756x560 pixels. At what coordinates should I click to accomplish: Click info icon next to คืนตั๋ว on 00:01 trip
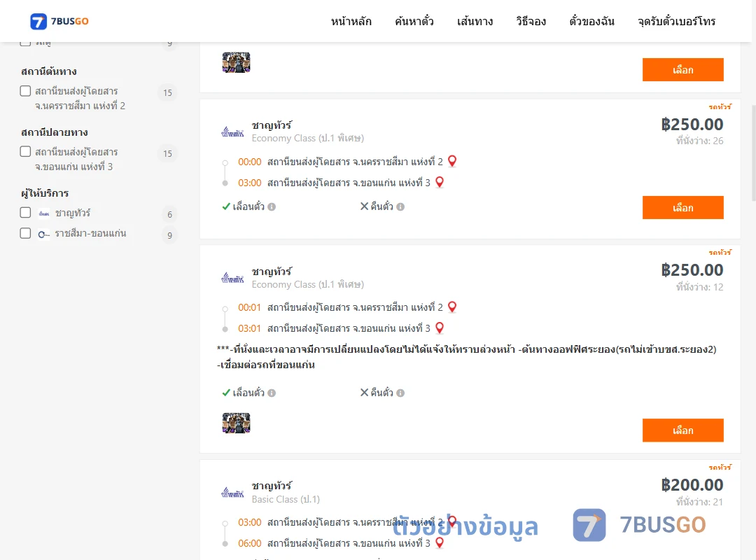400,393
